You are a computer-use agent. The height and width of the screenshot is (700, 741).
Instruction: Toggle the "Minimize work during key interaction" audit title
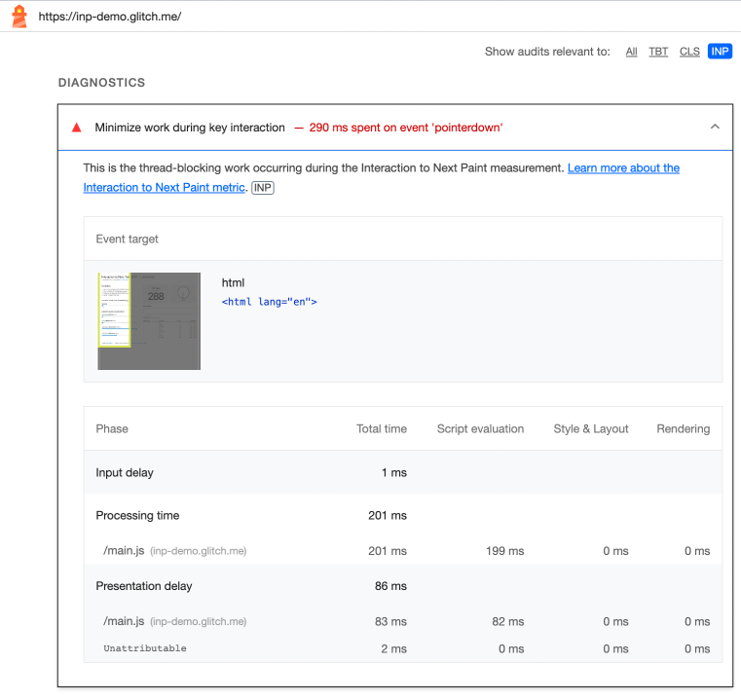tap(190, 128)
